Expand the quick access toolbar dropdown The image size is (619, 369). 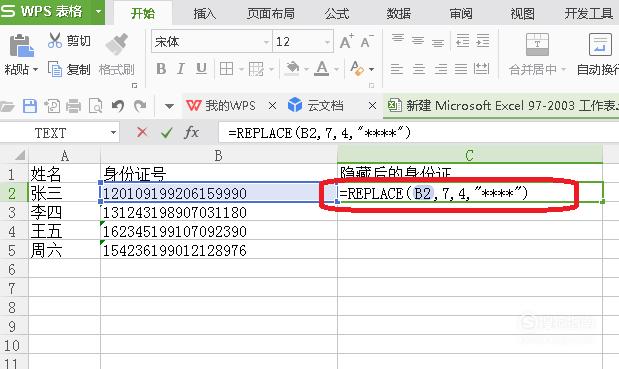pyautogui.click(x=169, y=106)
